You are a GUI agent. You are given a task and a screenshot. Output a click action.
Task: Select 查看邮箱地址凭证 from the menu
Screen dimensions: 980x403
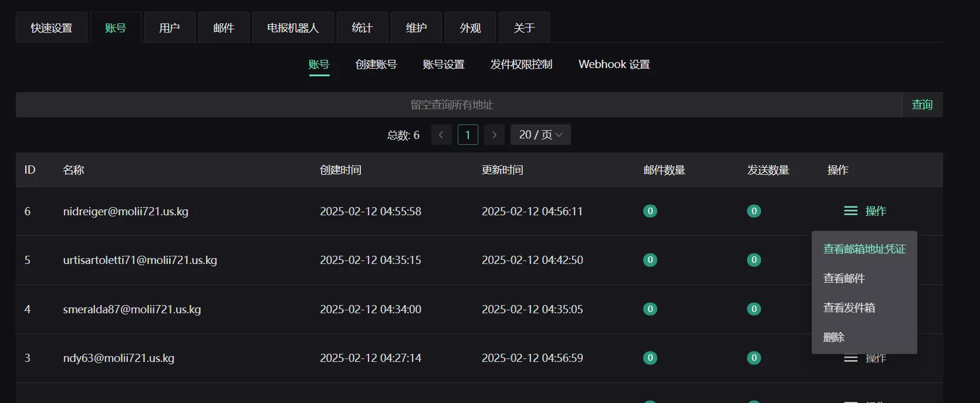click(x=864, y=249)
